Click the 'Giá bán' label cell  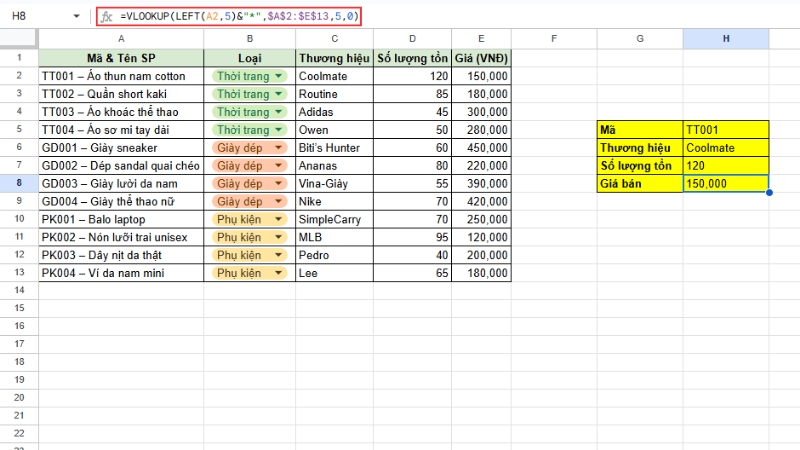point(639,184)
